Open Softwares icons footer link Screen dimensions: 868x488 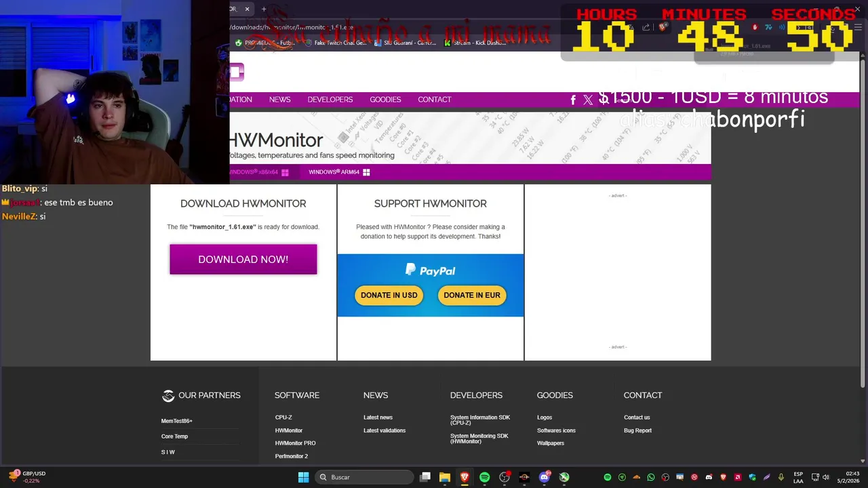pos(556,430)
